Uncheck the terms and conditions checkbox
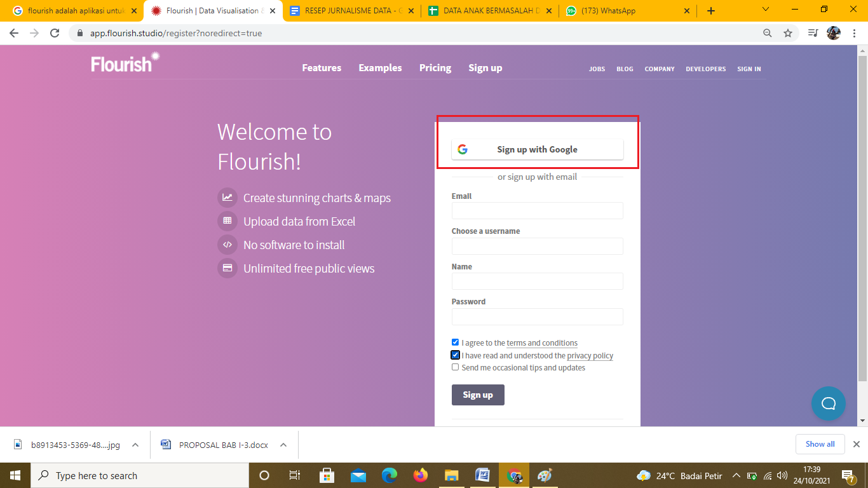Image resolution: width=868 pixels, height=488 pixels. (x=455, y=342)
